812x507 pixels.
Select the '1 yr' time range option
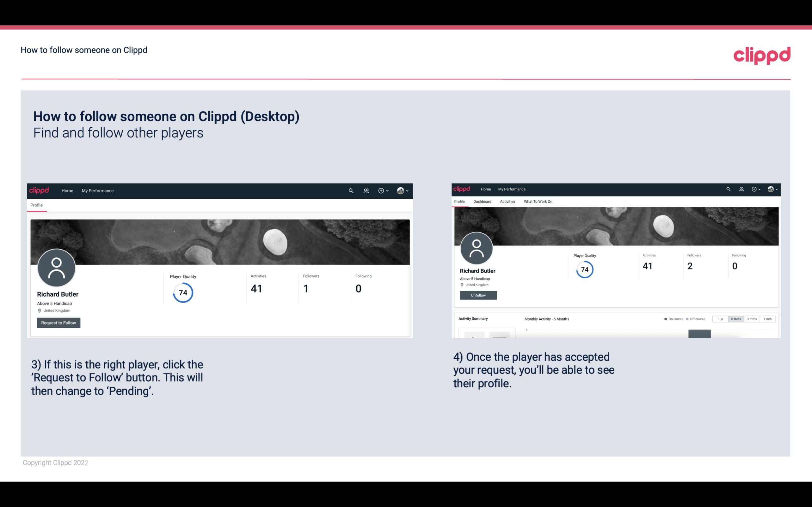point(721,319)
